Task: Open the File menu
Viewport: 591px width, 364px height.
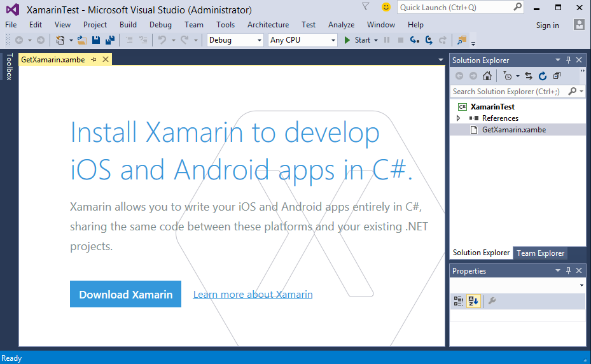Action: coord(11,25)
